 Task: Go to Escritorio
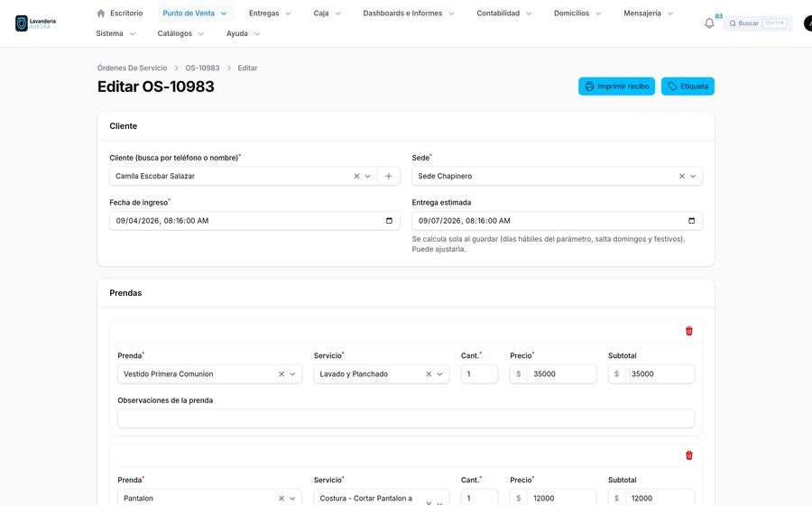pyautogui.click(x=120, y=13)
